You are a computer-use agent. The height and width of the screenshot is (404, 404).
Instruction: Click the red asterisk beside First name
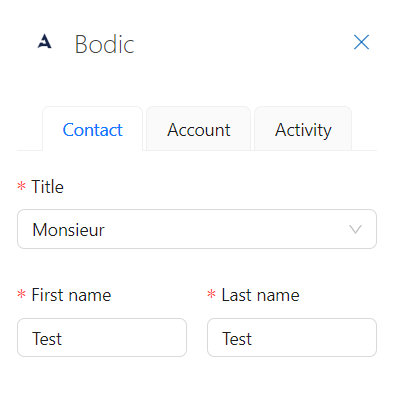(21, 295)
